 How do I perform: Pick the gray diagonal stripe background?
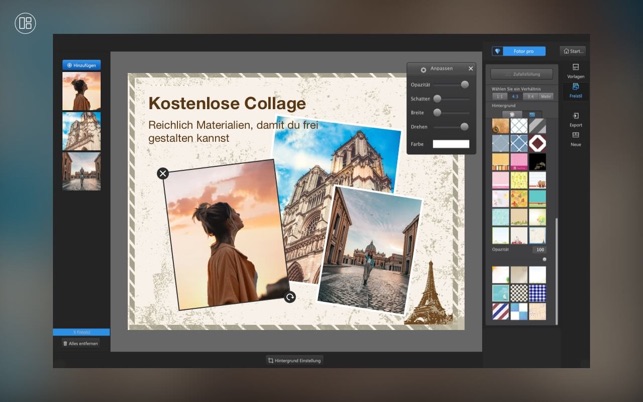coord(537,126)
